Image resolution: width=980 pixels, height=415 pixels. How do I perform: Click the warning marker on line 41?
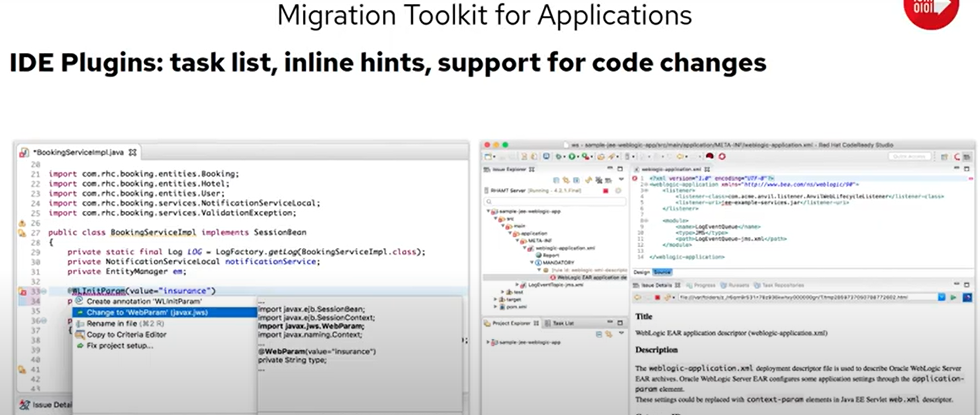[22, 369]
